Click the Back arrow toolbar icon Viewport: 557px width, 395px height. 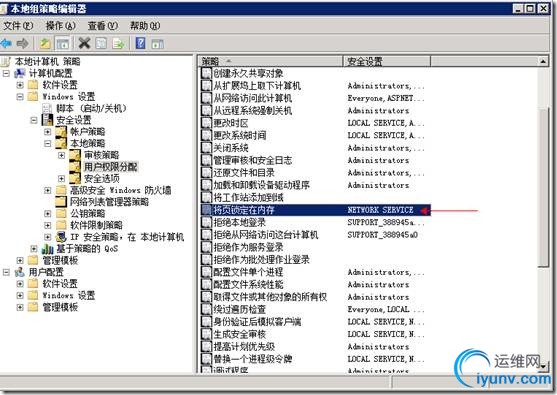click(6, 44)
